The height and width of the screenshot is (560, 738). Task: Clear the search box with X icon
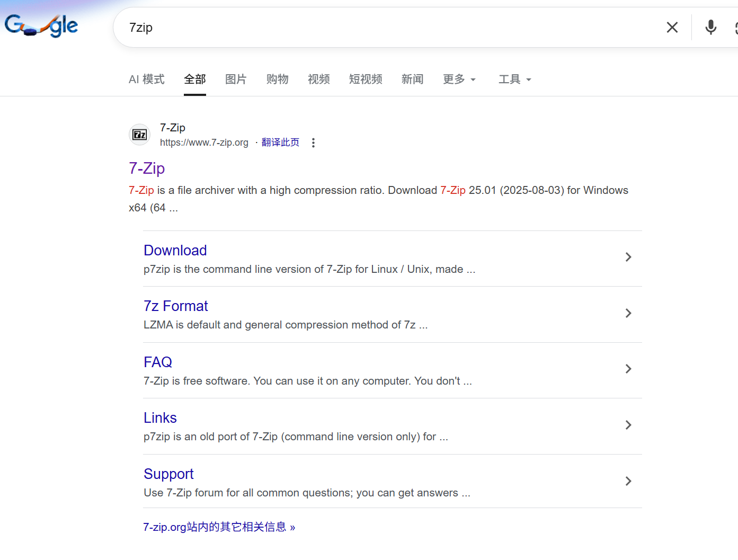672,27
